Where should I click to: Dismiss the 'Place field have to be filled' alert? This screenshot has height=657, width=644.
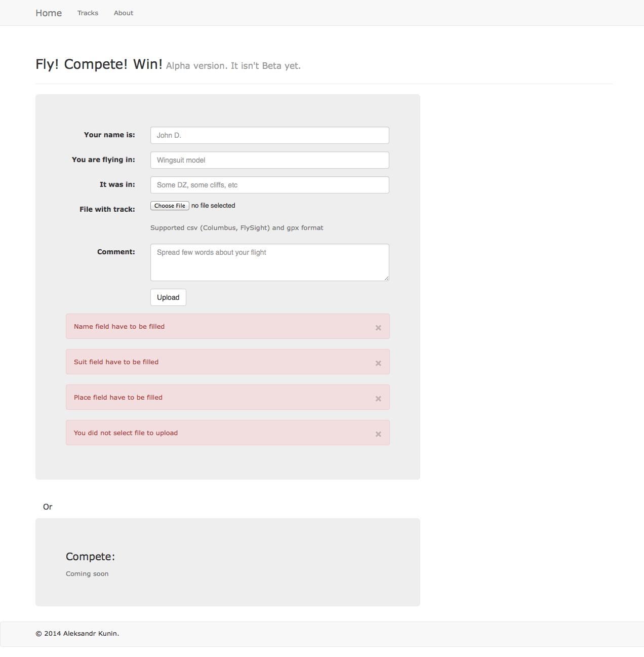tap(378, 399)
